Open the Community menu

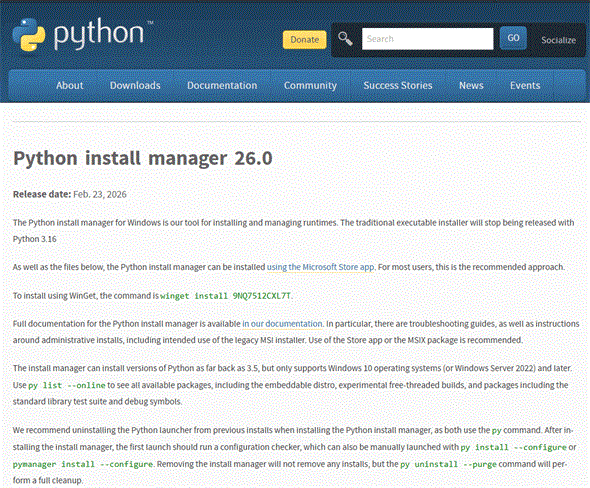(x=310, y=85)
